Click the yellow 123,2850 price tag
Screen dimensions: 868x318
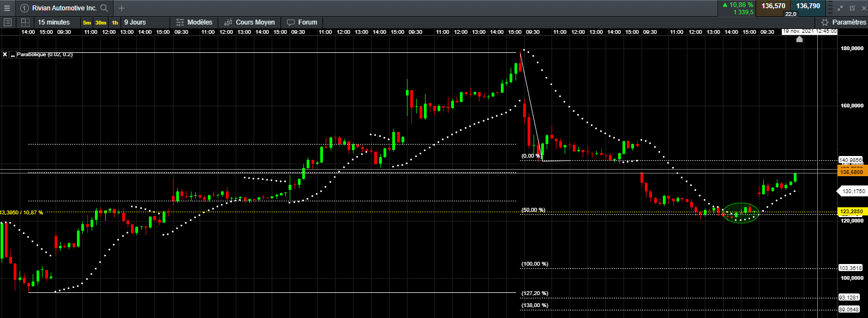[x=852, y=211]
